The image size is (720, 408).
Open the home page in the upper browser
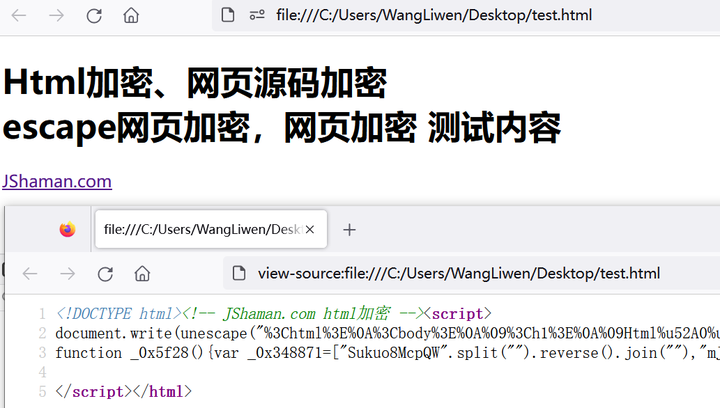131,16
